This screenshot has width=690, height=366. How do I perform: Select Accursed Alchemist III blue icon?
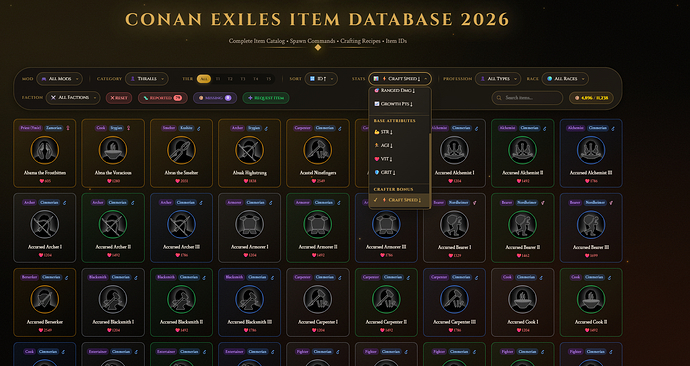pos(591,150)
